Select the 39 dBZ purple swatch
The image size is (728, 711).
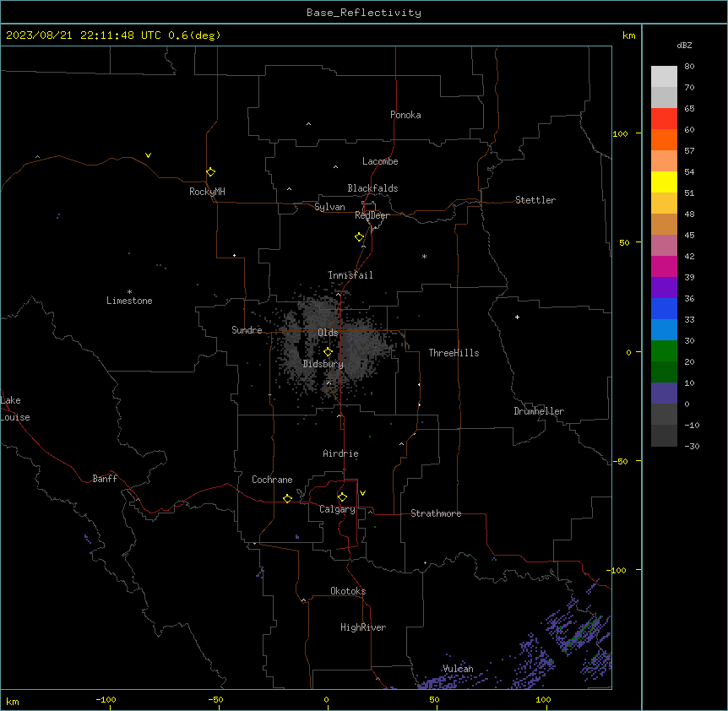[664, 287]
